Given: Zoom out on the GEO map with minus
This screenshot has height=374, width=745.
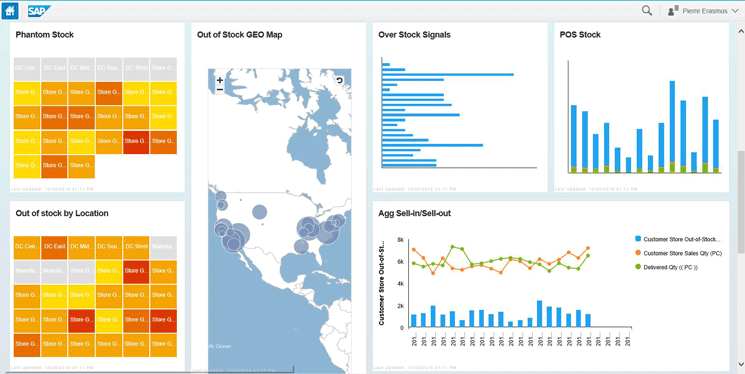Looking at the screenshot, I should coord(220,89).
